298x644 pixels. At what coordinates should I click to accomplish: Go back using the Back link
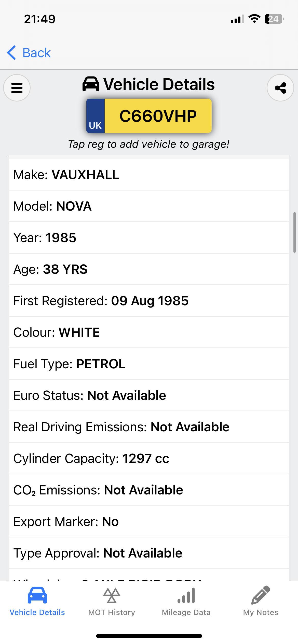pyautogui.click(x=36, y=53)
